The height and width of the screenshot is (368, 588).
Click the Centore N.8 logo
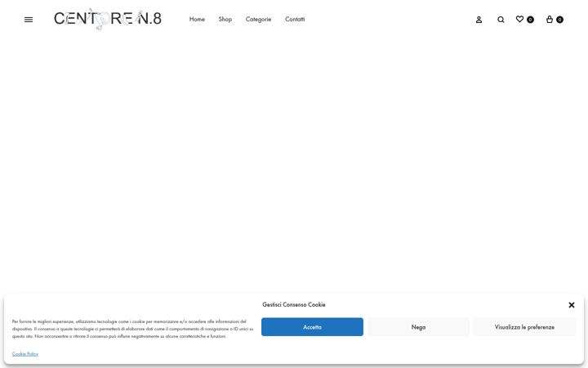[x=108, y=19]
